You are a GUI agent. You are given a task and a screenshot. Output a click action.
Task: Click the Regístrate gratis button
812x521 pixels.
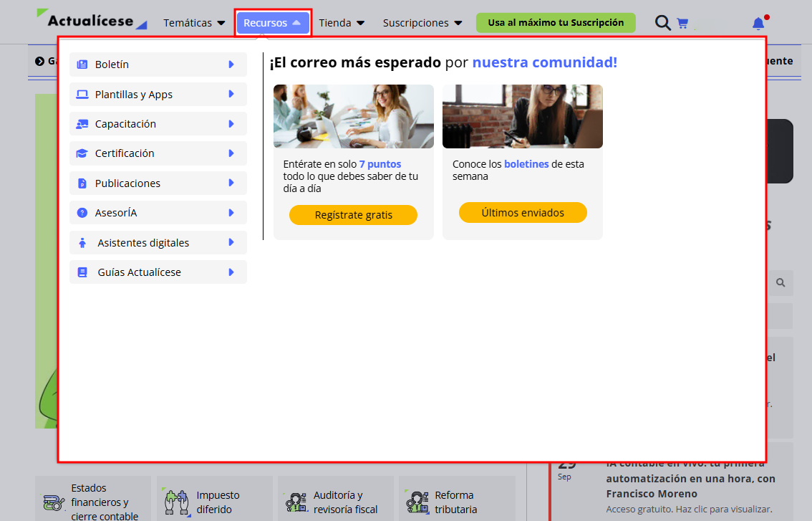(x=353, y=215)
